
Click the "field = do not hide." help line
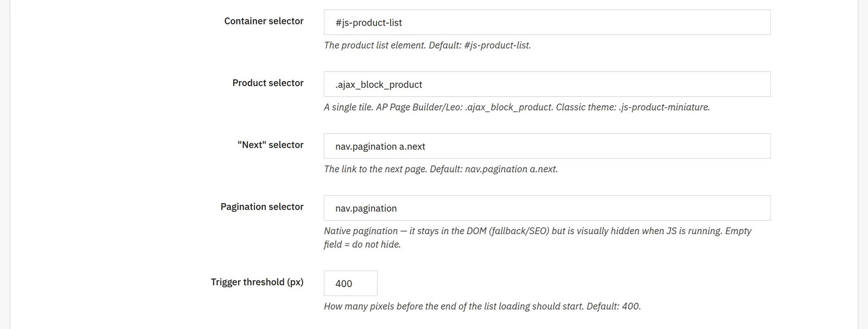pyautogui.click(x=362, y=244)
